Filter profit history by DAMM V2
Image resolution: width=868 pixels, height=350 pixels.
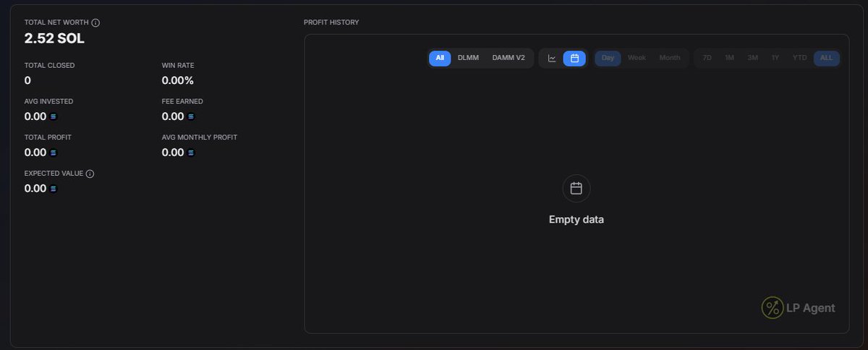[x=509, y=59]
